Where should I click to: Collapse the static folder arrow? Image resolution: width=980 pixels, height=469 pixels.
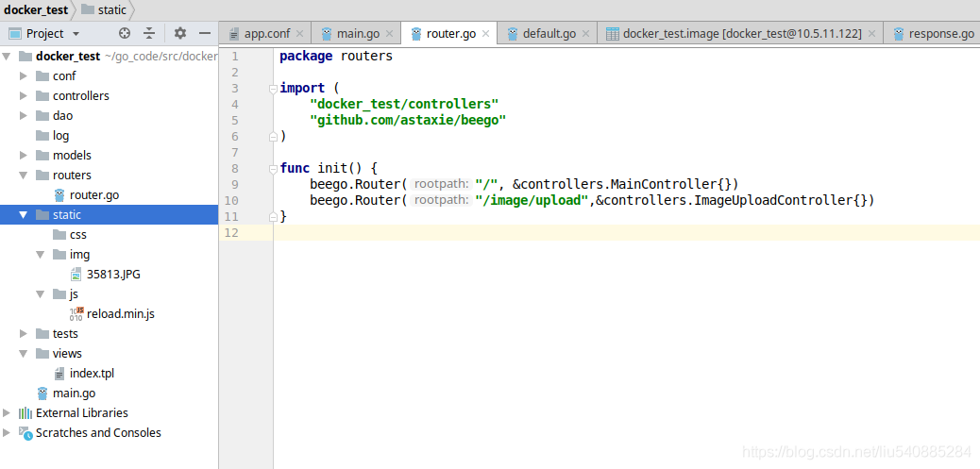click(24, 215)
